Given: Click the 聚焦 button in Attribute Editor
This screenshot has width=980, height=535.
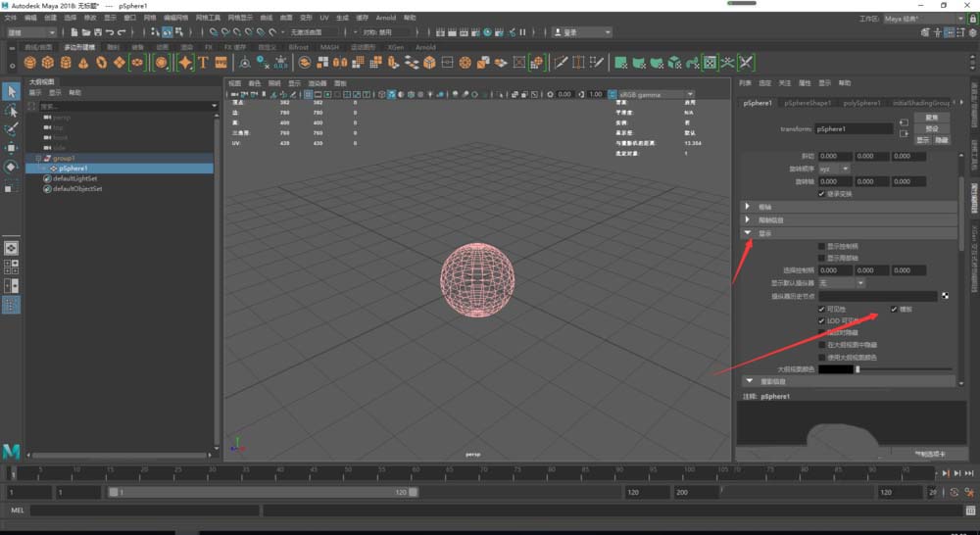Looking at the screenshot, I should 931,118.
